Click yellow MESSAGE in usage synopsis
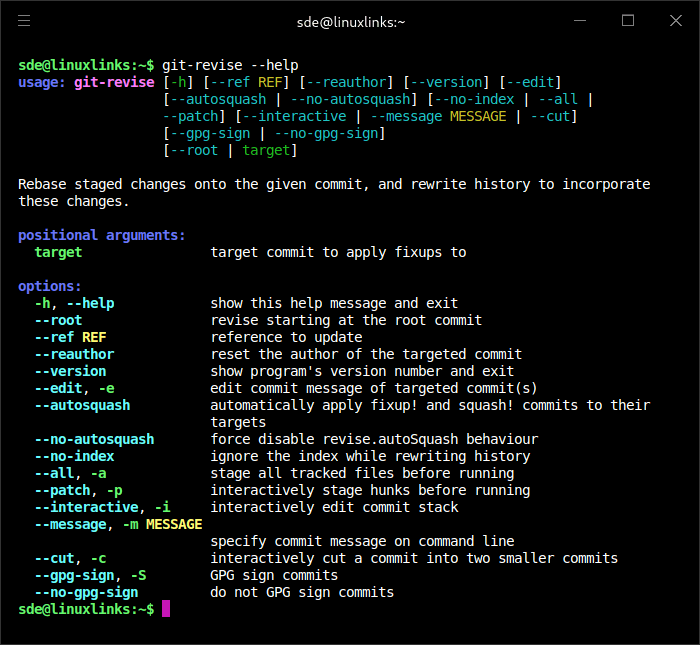 tap(478, 117)
